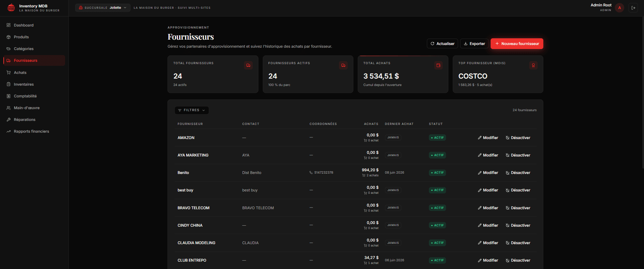Click Modifier for CINDY CHINA
The width and height of the screenshot is (644, 269).
(x=488, y=225)
